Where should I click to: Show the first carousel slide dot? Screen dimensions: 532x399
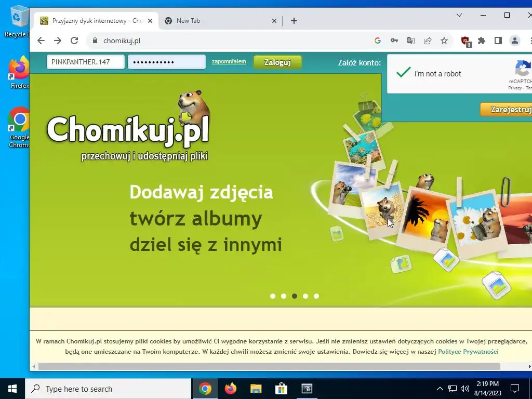click(x=272, y=296)
